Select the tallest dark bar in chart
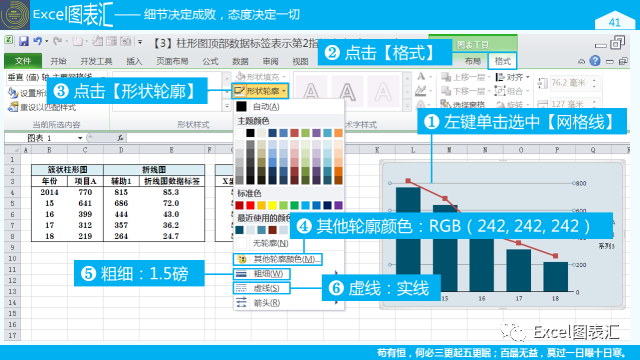 pyautogui.click(x=408, y=239)
